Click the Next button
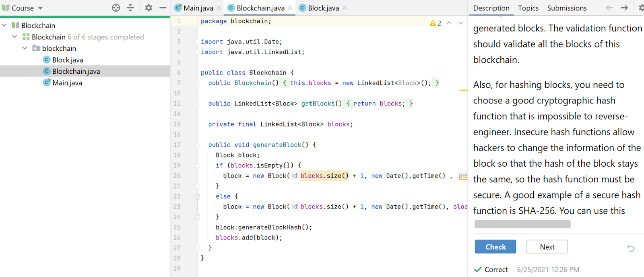644x277 pixels. pos(547,247)
